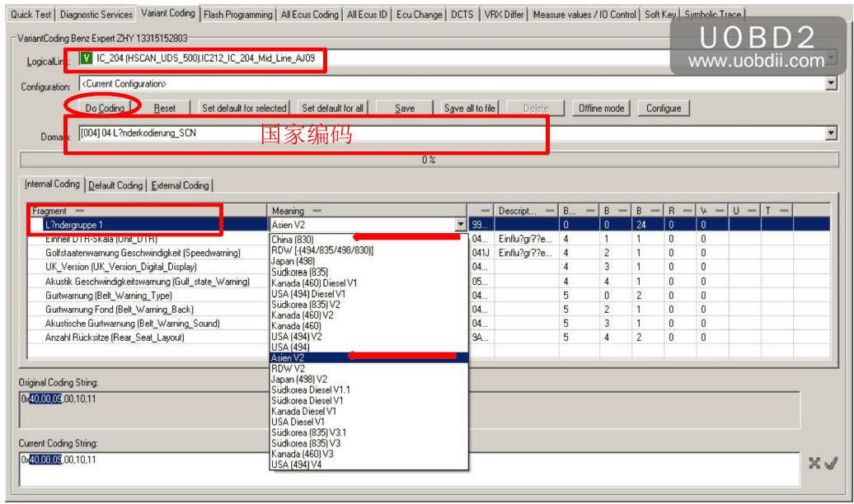
Task: Open the Configuration dropdown arrow
Action: pos(831,83)
